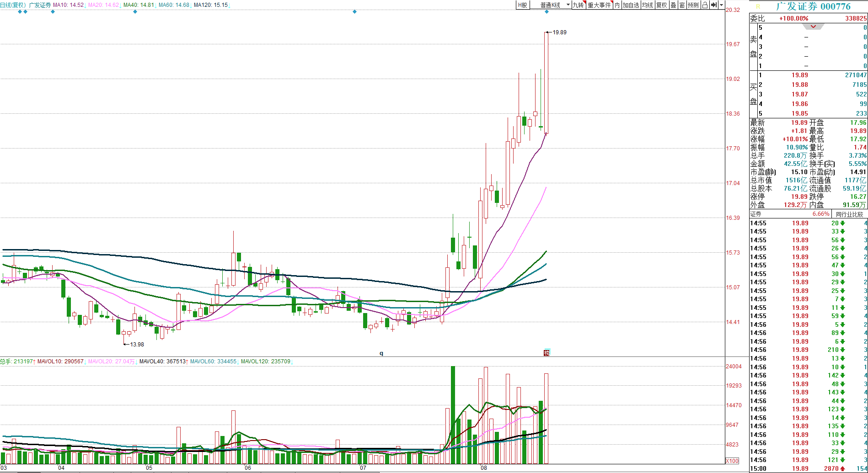
Task: Click the MA40: 14.81 indicator label
Action: point(139,5)
